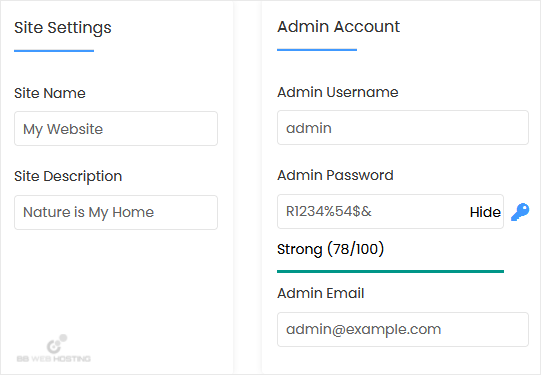541x375 pixels.
Task: Click the blue underline beneath Admin Account
Action: (317, 50)
